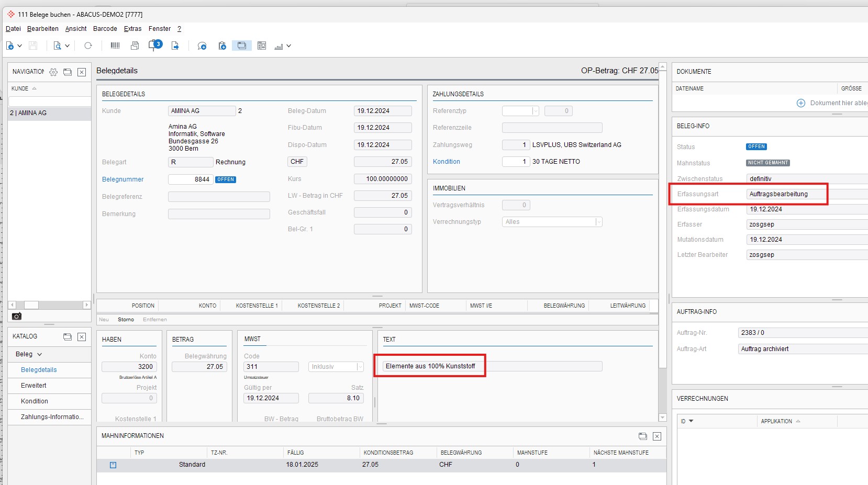Select Kondition in the Katalog list
868x485 pixels.
[x=35, y=401]
